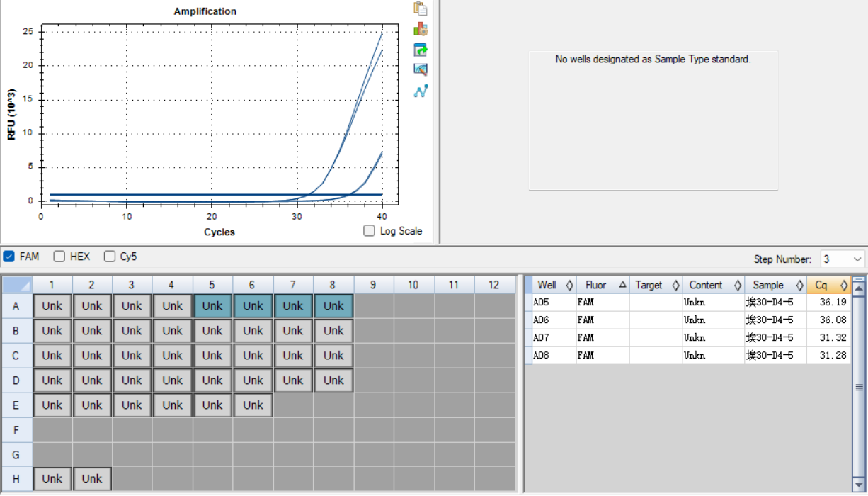
Task: Select plate row A header
Action: click(16, 306)
